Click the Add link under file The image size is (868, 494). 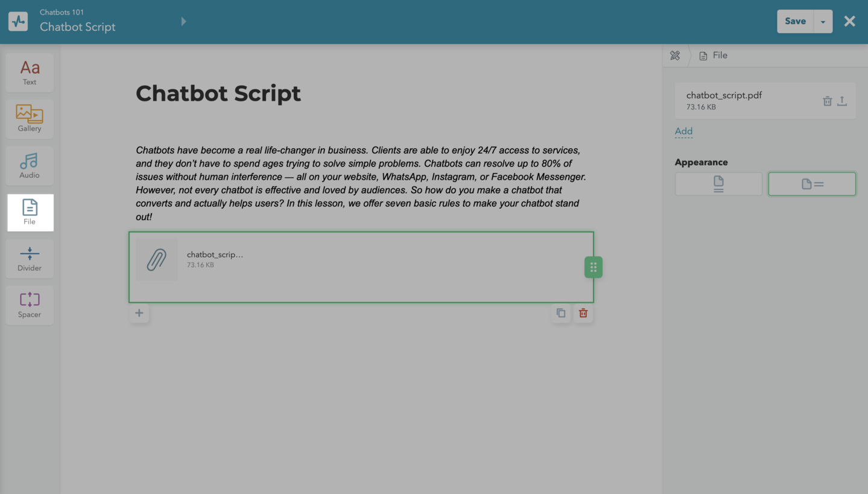tap(683, 131)
